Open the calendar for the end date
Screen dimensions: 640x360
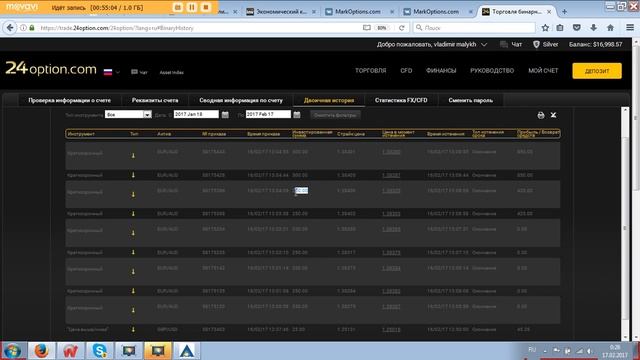point(297,115)
